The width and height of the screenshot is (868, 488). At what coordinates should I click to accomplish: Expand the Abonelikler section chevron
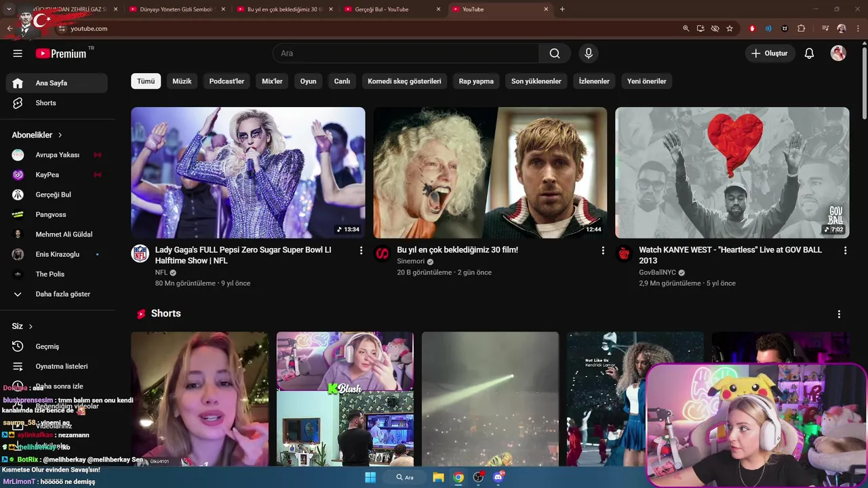[x=60, y=136]
